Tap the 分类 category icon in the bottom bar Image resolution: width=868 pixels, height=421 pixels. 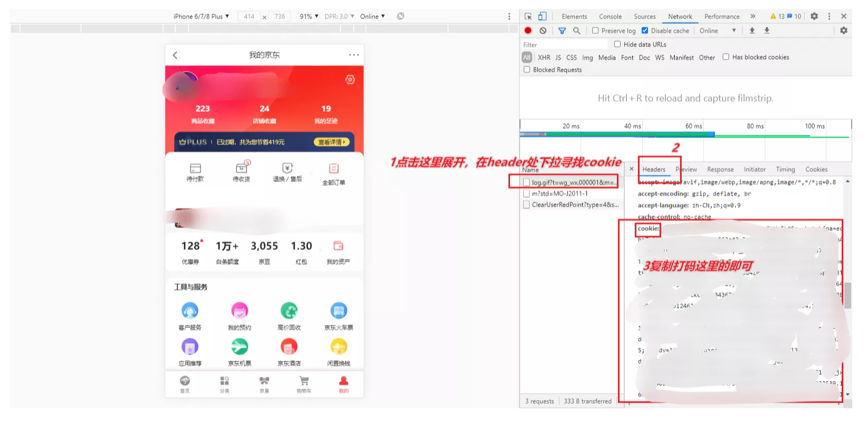(x=224, y=381)
